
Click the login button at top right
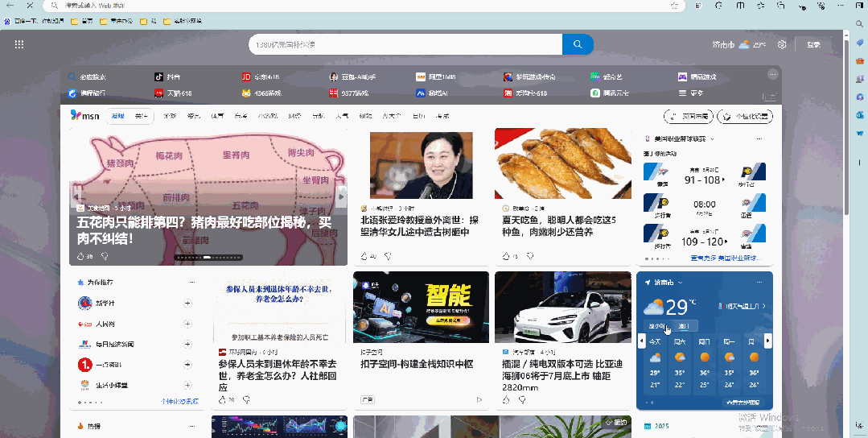pos(813,45)
